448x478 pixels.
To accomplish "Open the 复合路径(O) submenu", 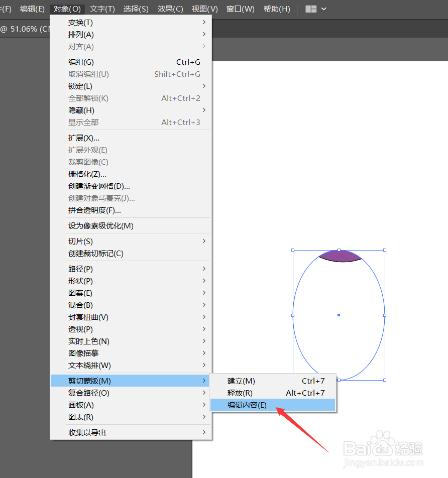I will 131,393.
